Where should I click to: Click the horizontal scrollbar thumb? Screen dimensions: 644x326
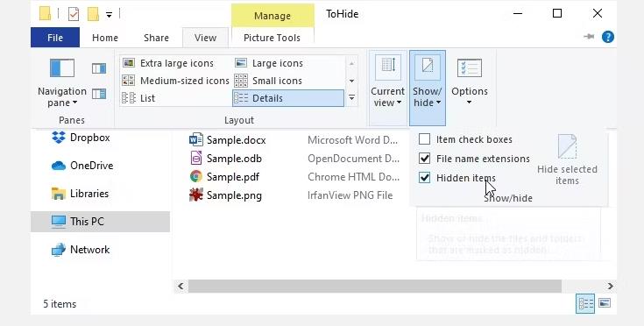[375, 287]
